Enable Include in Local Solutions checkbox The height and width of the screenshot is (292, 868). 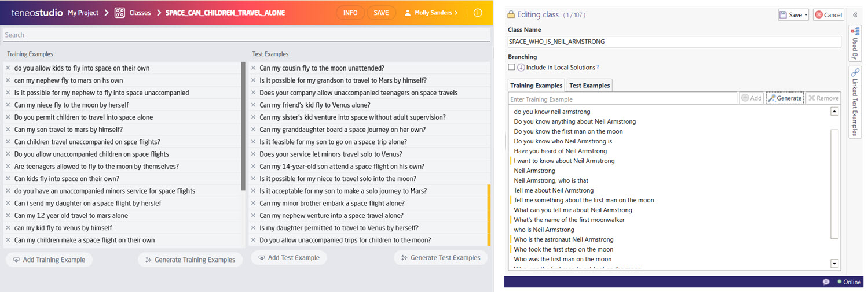point(511,67)
